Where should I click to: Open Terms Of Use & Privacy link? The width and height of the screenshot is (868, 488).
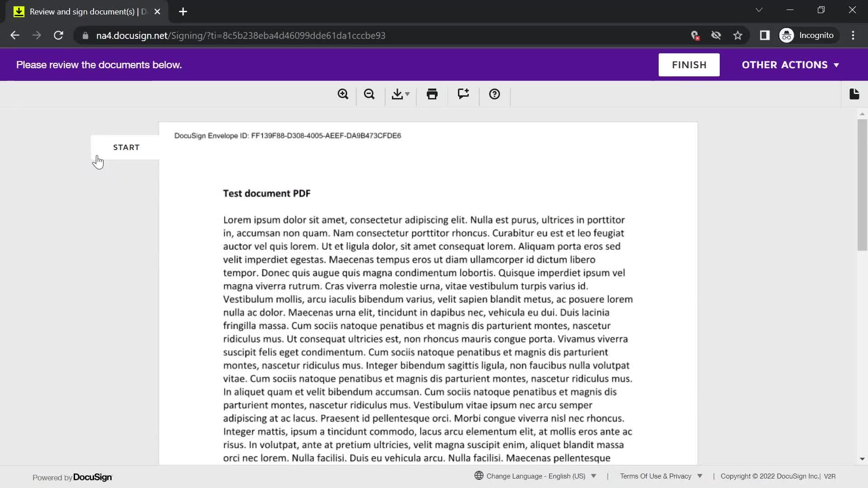click(656, 476)
